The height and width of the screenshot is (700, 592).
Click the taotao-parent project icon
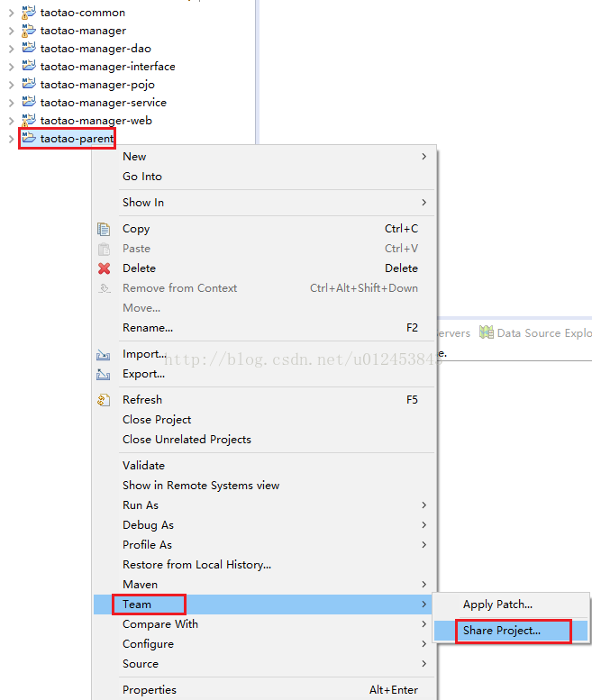pyautogui.click(x=29, y=138)
